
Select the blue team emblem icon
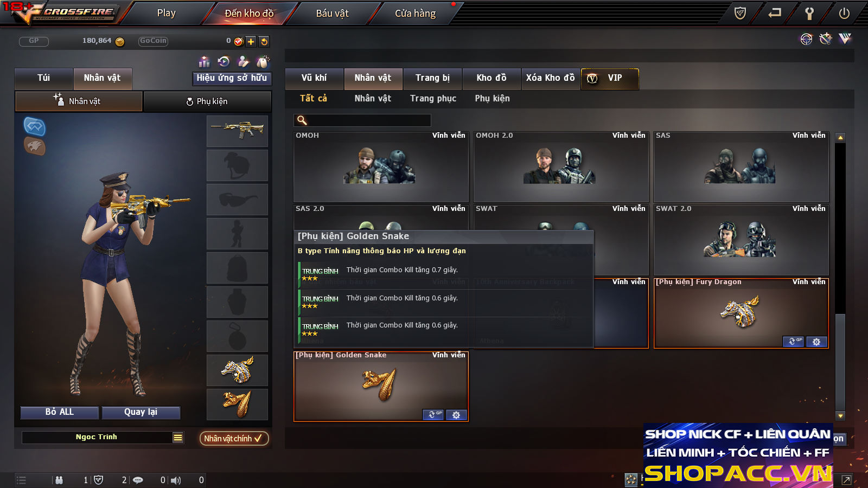tap(35, 126)
